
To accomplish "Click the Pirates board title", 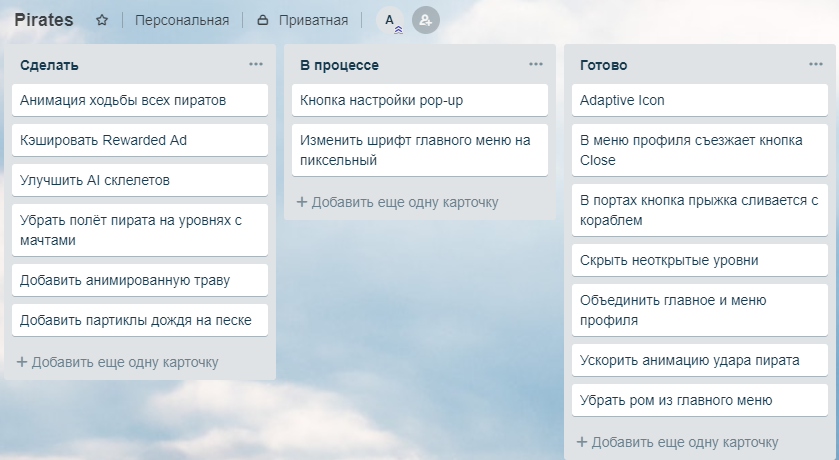I will pos(44,20).
